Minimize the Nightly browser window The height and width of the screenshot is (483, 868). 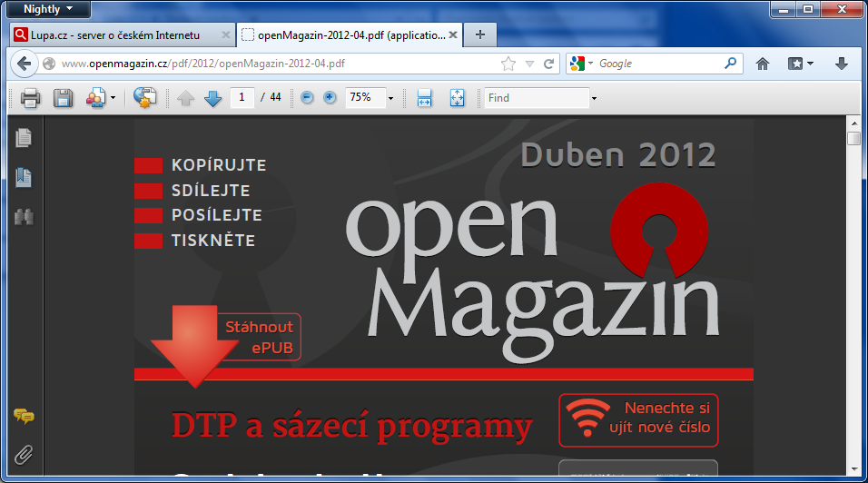[784, 9]
